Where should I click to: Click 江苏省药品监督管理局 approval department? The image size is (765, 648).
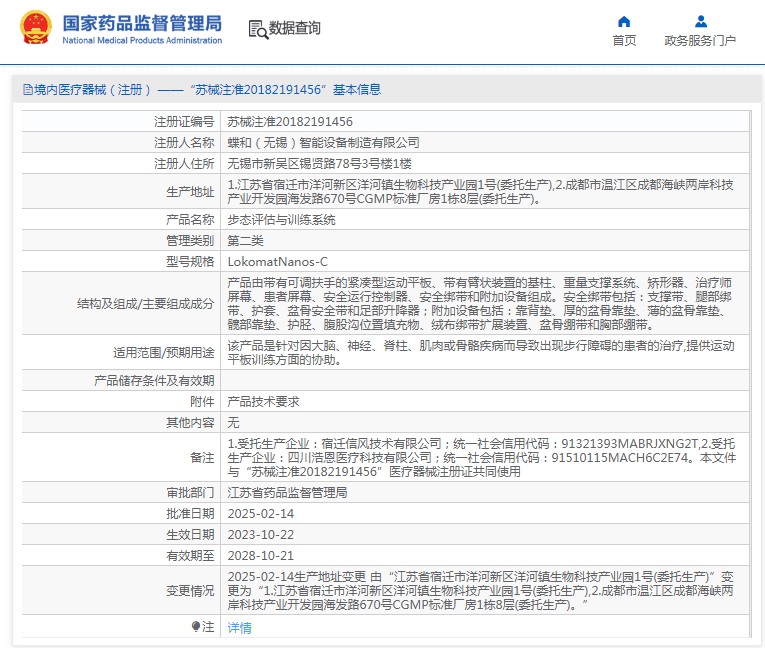click(287, 492)
